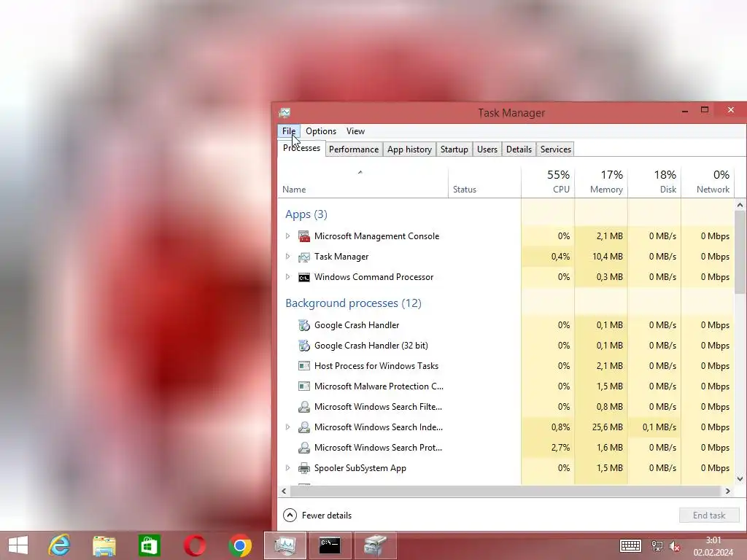Click the network status tray icon
Screen dimensions: 747x560
657,546
